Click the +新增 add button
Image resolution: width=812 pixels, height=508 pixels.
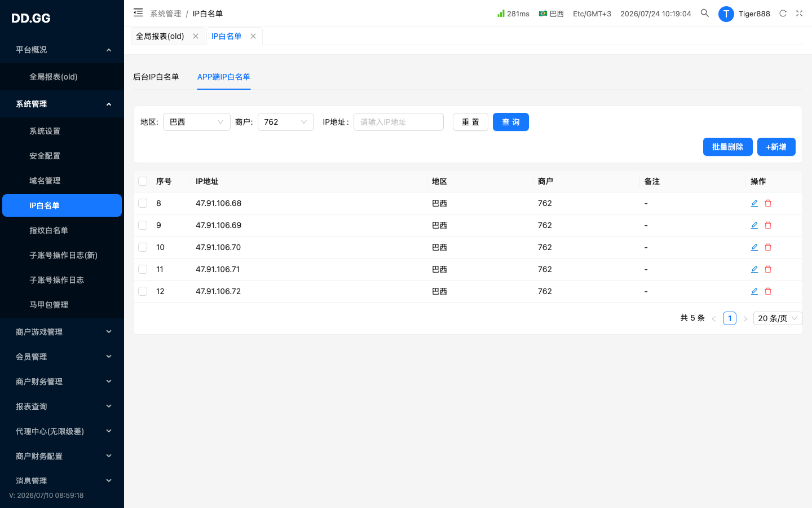click(x=776, y=147)
